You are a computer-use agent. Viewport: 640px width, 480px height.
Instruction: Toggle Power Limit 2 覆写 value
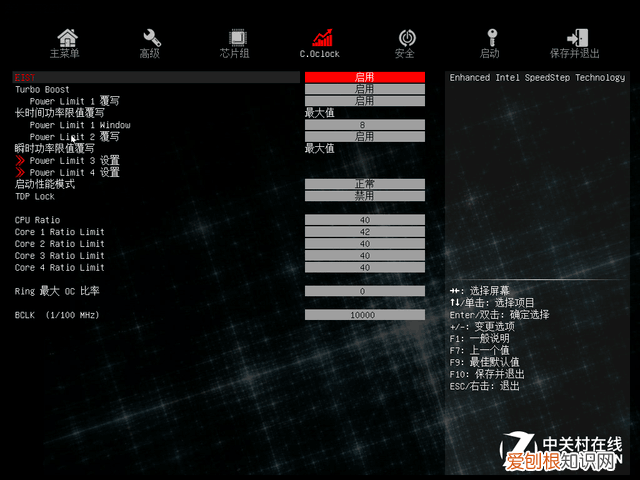364,136
